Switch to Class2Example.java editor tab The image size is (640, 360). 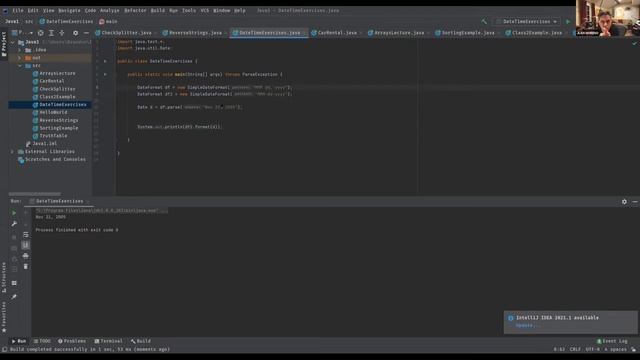coord(536,33)
